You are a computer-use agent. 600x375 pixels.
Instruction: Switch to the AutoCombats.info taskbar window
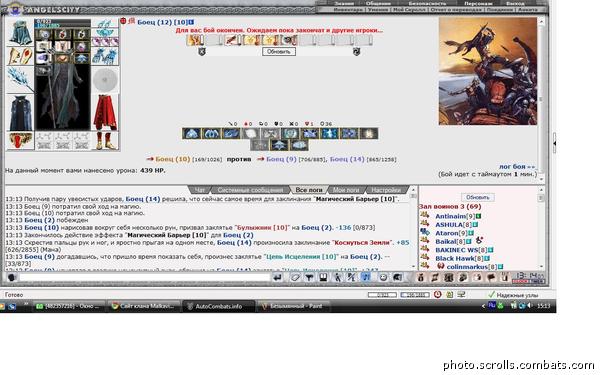[x=218, y=306]
